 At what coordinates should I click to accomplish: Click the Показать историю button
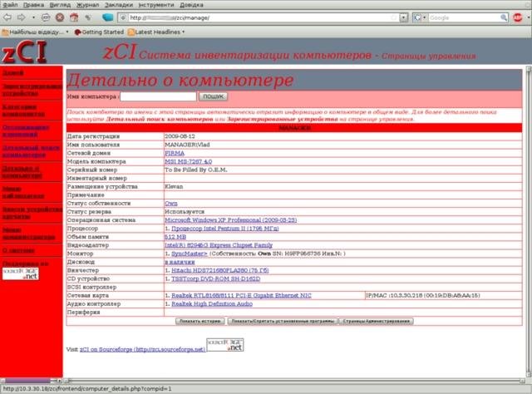pos(199,321)
